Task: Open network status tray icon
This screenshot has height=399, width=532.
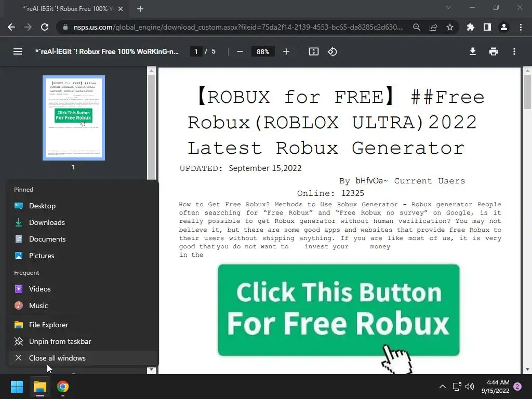Action: click(x=457, y=387)
